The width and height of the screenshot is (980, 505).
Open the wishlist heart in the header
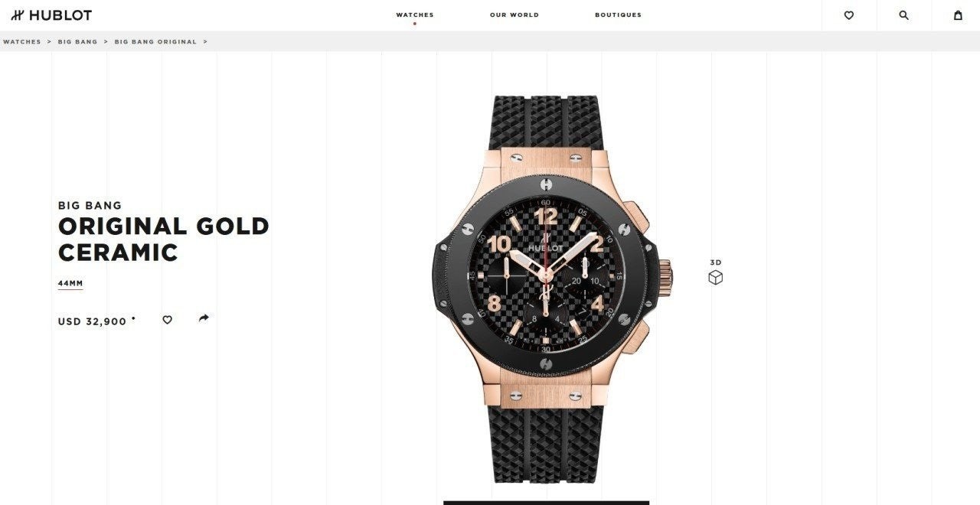pyautogui.click(x=848, y=15)
